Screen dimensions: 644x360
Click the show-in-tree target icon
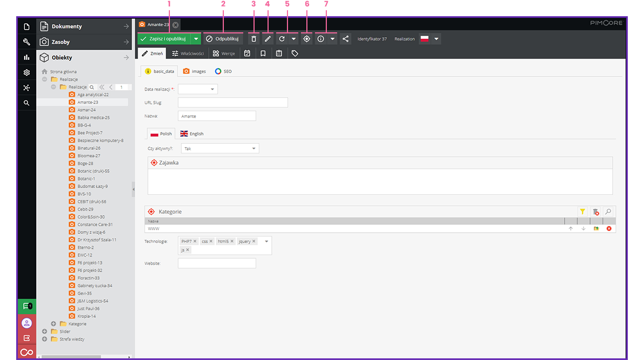click(x=306, y=39)
